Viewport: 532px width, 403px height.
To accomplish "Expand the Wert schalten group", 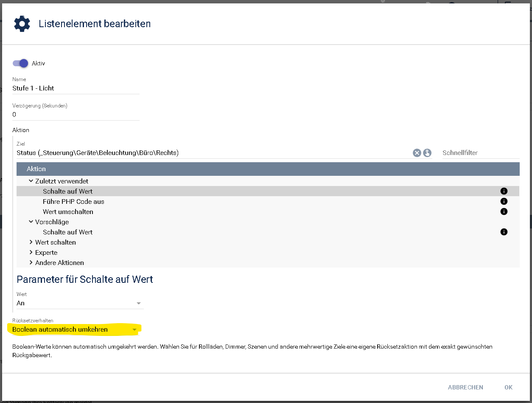I will [31, 242].
